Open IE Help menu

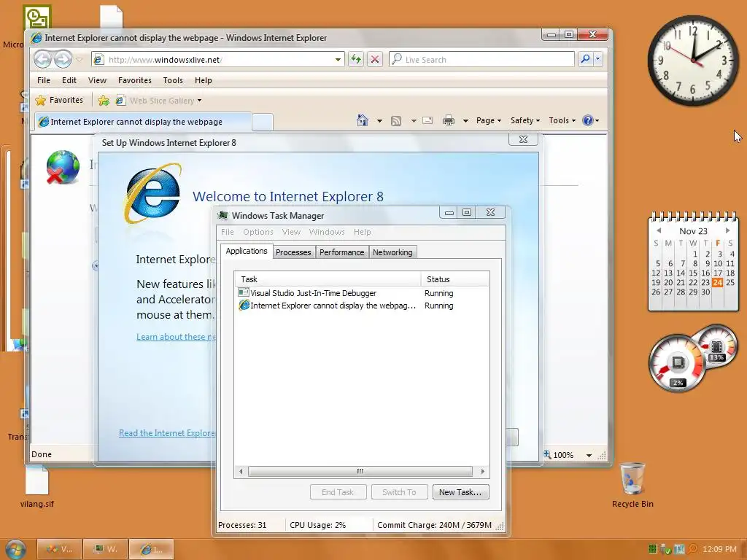pyautogui.click(x=203, y=80)
